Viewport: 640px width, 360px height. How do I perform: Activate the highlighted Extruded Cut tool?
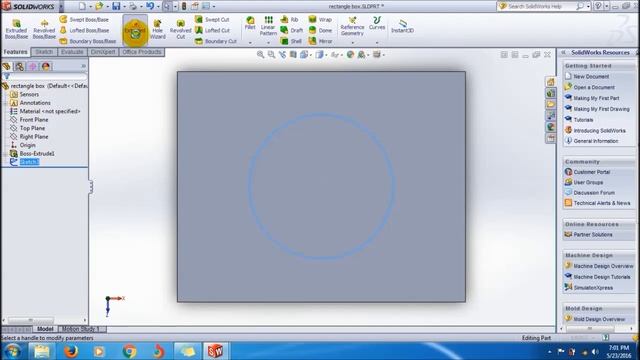point(135,31)
